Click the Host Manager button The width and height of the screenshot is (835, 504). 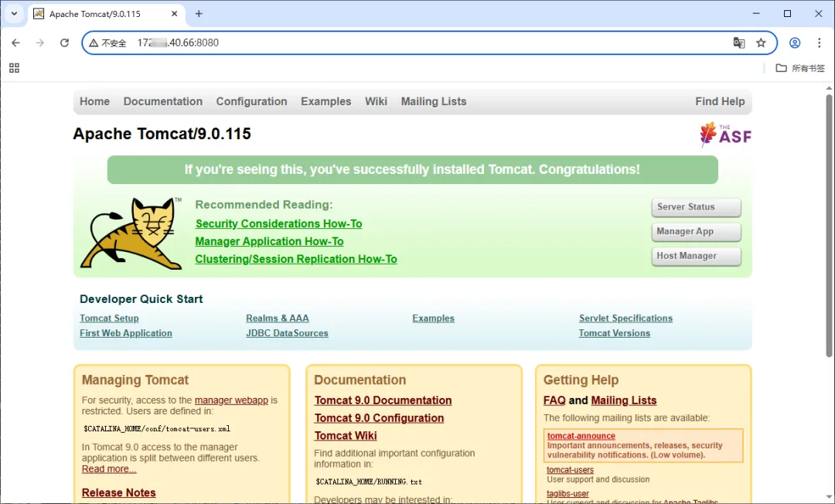tap(696, 256)
